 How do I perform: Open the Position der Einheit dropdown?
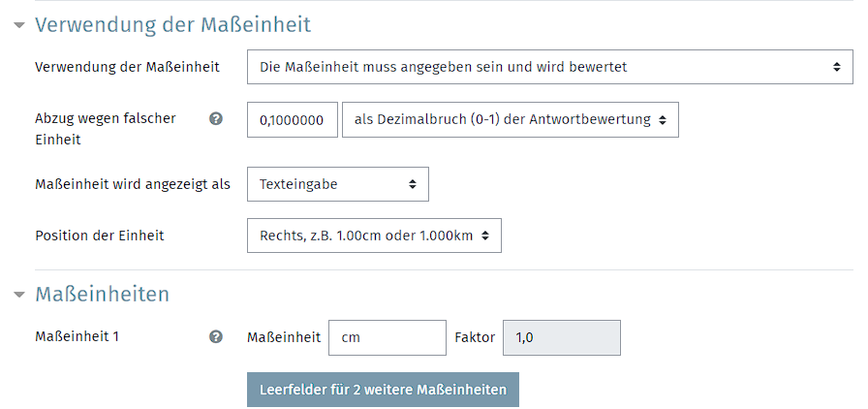point(374,236)
